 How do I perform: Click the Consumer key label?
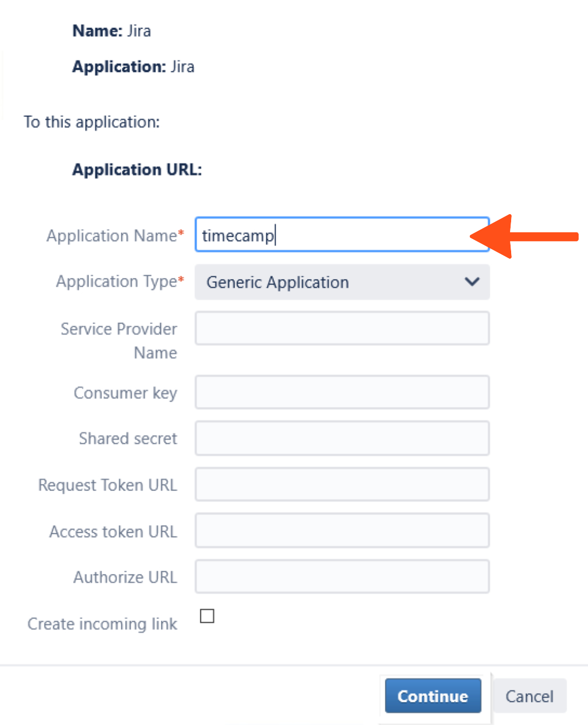coord(125,393)
